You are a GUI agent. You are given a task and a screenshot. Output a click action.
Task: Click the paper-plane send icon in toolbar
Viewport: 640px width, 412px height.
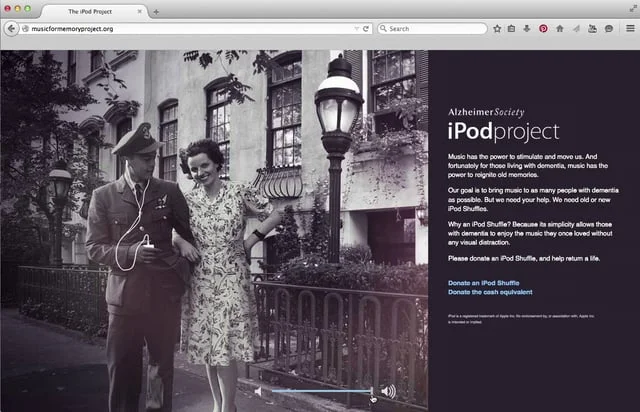(x=576, y=29)
